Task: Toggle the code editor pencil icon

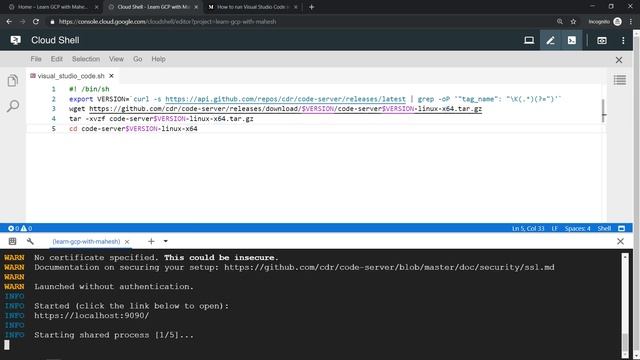Action: (550, 40)
